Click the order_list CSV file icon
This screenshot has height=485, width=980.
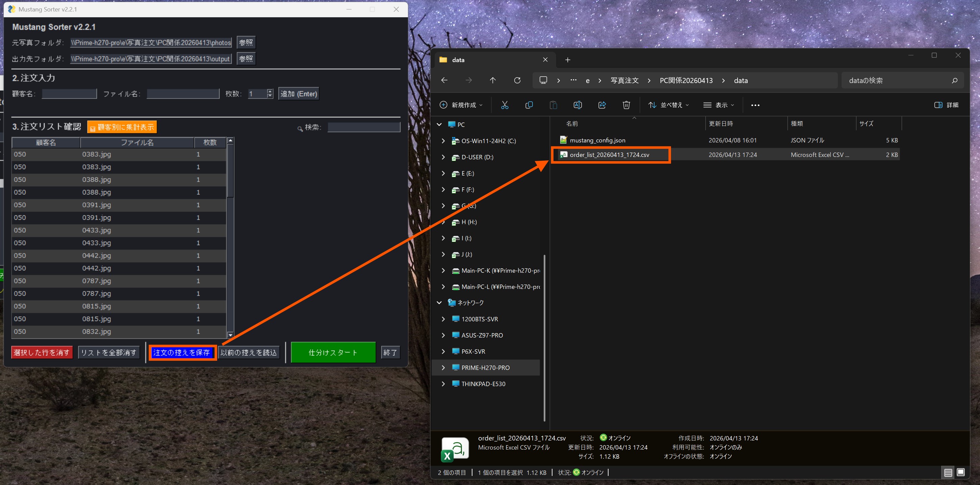pyautogui.click(x=563, y=155)
